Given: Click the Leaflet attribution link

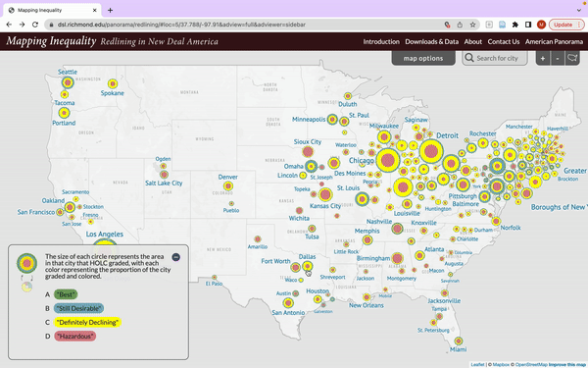Looking at the screenshot, I should [477, 365].
